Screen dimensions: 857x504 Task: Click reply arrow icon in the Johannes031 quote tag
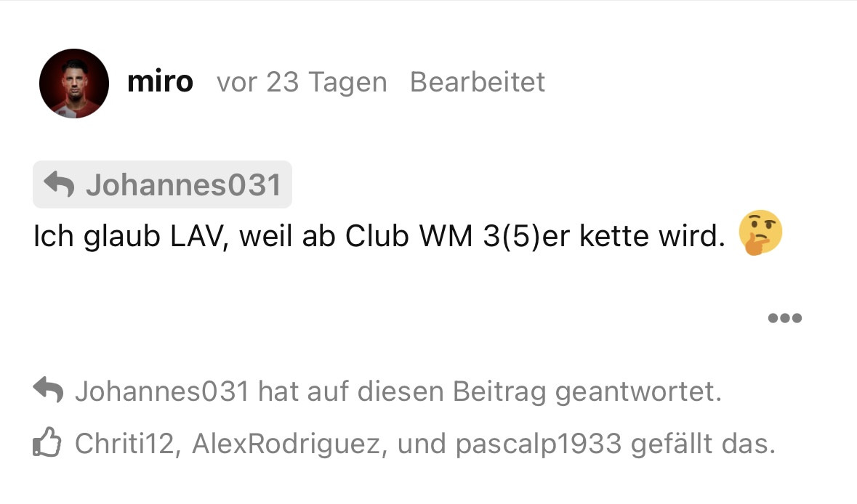(x=59, y=184)
